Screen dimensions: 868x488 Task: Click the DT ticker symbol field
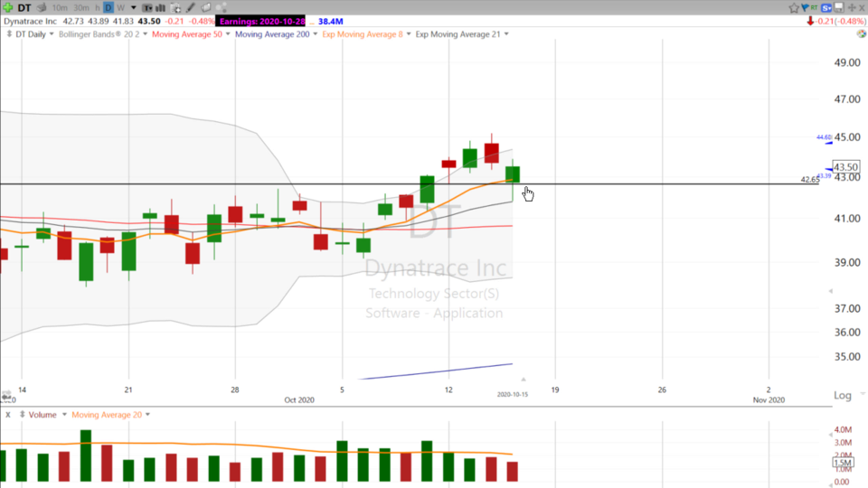[x=24, y=8]
